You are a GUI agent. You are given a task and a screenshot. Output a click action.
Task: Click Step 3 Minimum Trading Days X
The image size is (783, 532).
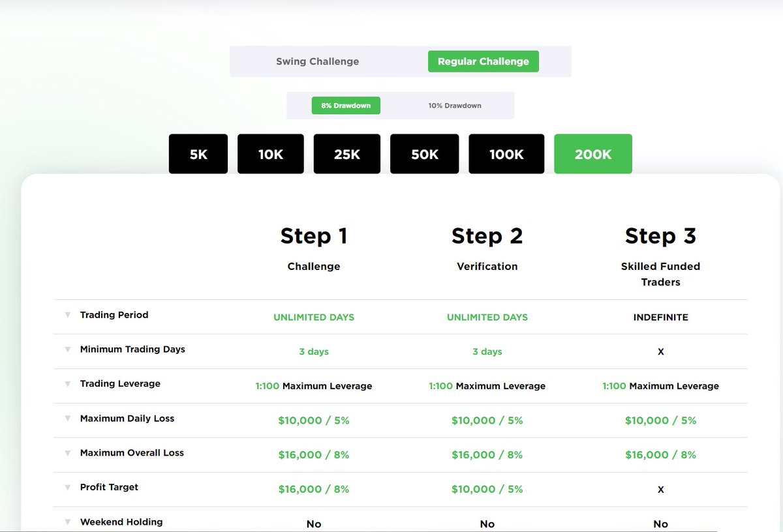[660, 352]
